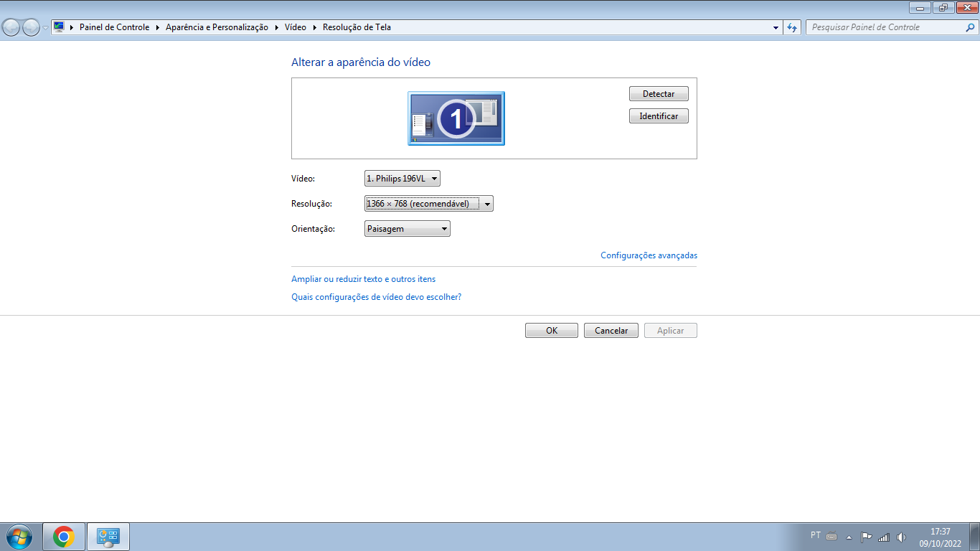Click the network signal tray icon
The image size is (980, 551).
click(884, 537)
